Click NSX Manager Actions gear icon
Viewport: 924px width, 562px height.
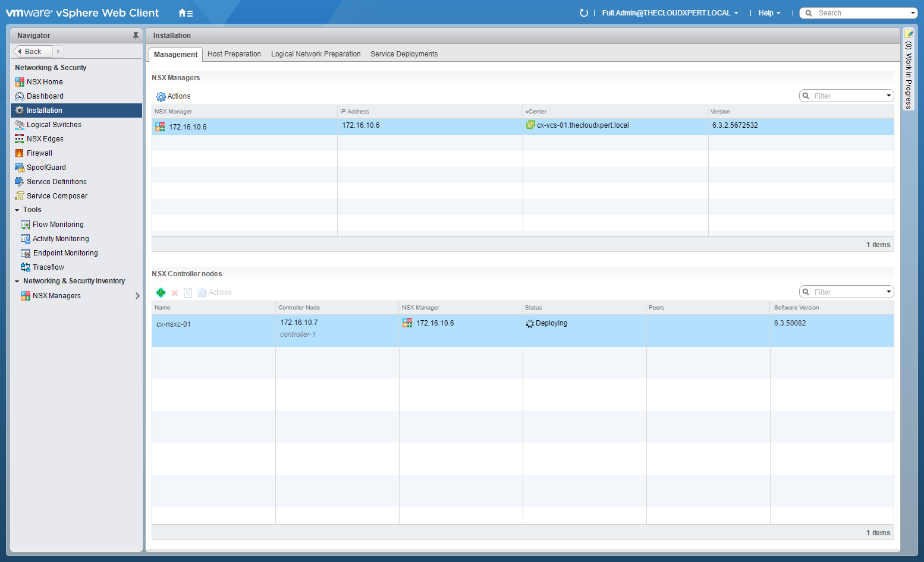tap(161, 96)
